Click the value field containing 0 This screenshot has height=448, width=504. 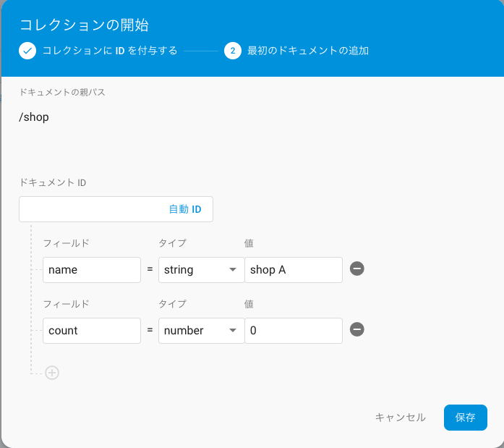(294, 331)
